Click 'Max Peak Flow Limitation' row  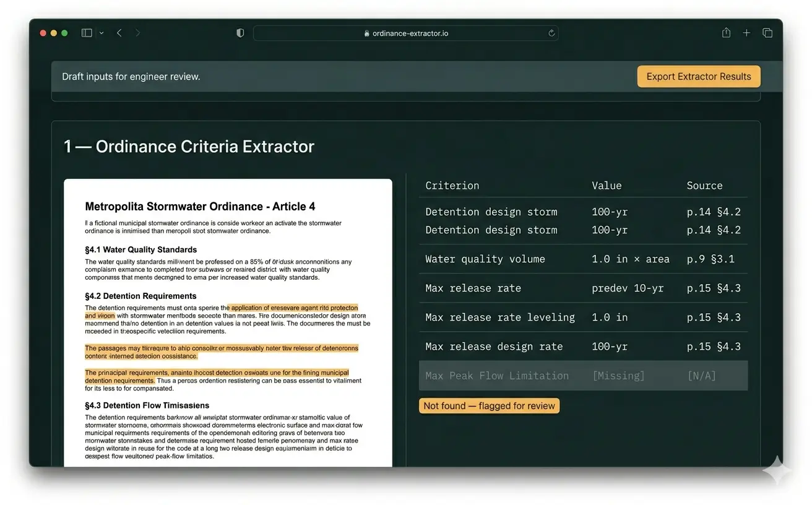point(583,376)
